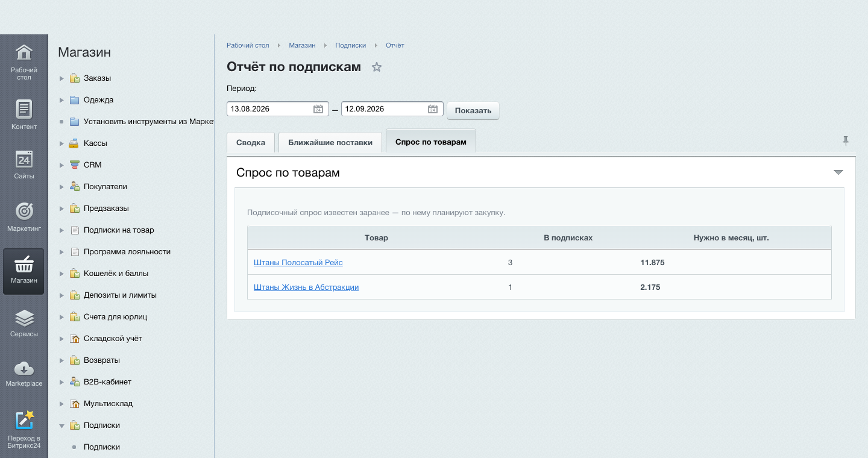Image resolution: width=868 pixels, height=458 pixels.
Task: Open B2B-кабинет tree item
Action: (x=107, y=382)
